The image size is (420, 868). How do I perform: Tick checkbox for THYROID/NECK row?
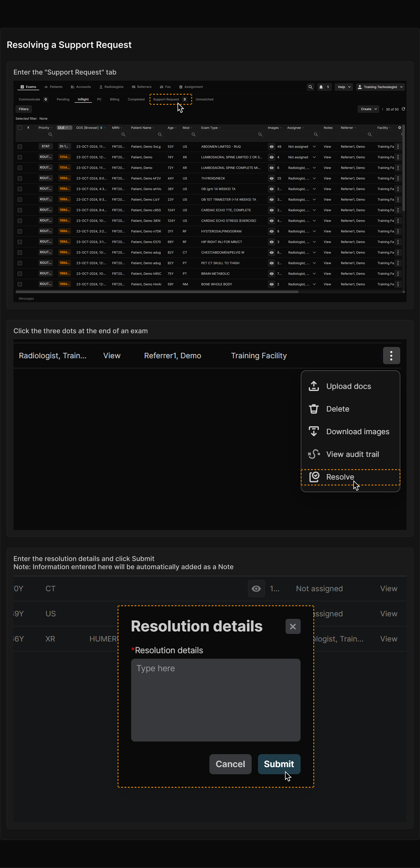(20, 178)
